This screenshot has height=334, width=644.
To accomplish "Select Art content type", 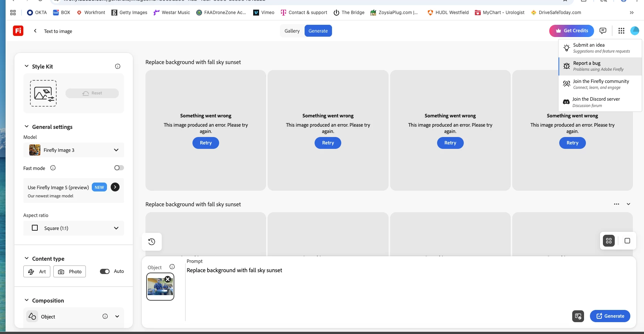I will [x=37, y=271].
